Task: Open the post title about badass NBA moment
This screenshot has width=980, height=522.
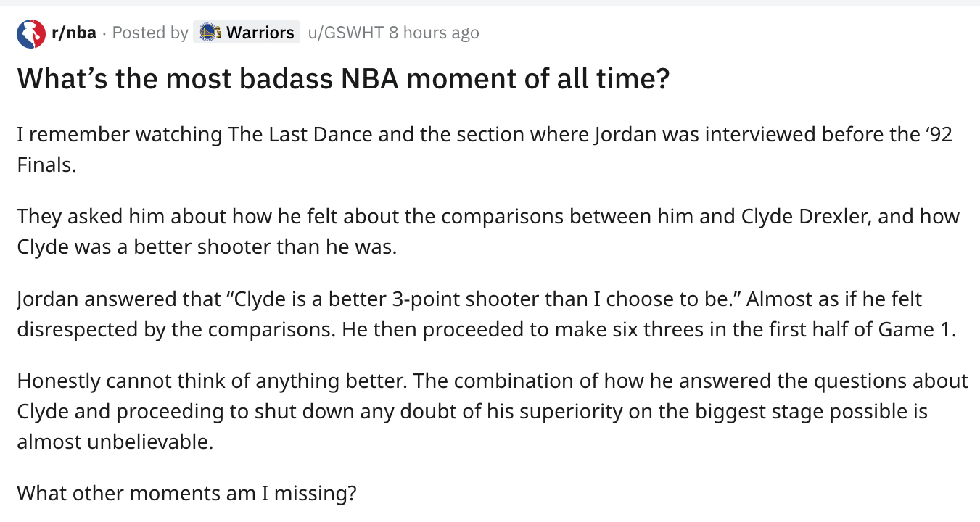Action: coord(342,78)
